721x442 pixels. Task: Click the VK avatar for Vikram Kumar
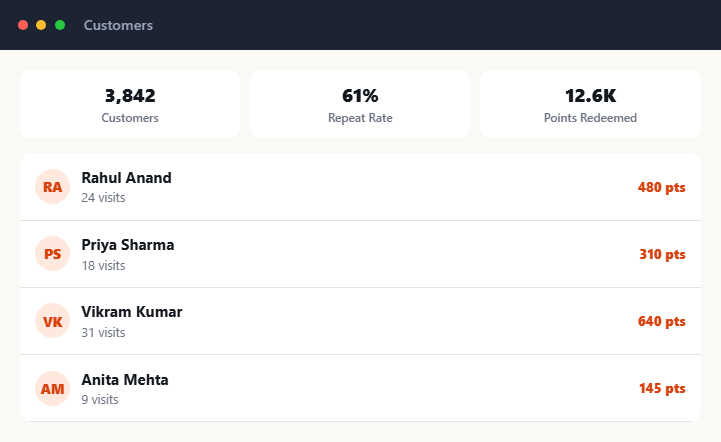click(x=52, y=321)
